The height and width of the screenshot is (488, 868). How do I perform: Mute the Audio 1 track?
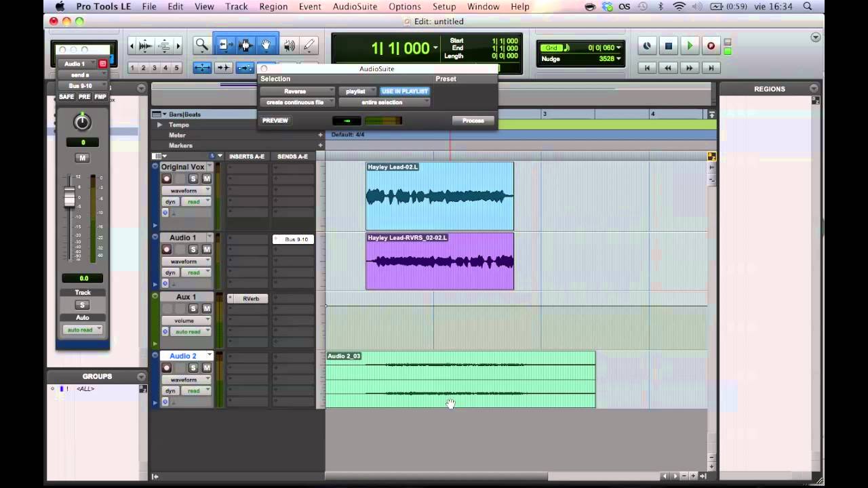click(x=207, y=249)
